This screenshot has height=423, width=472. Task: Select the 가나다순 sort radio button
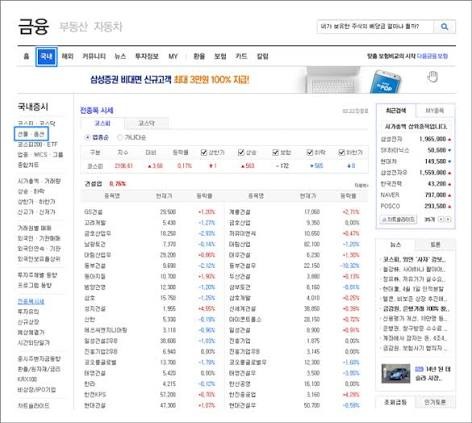point(120,137)
